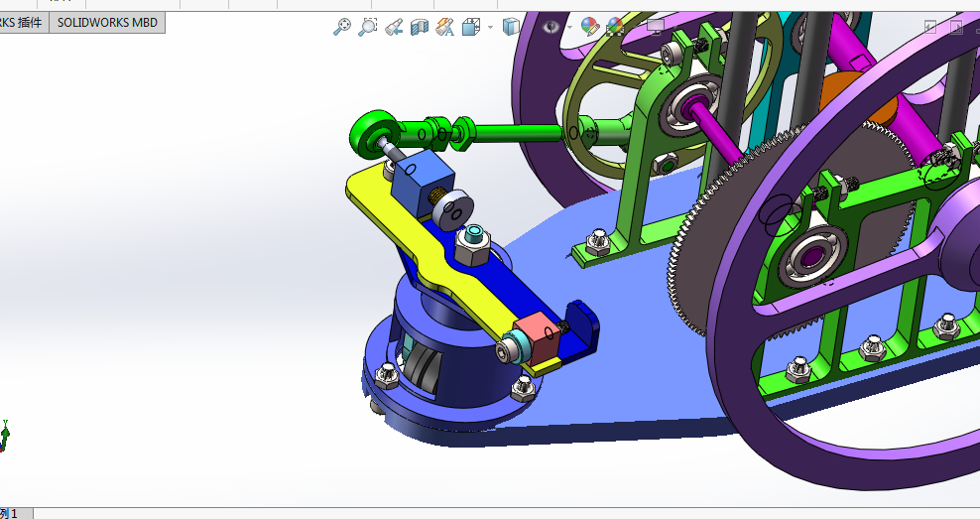980x519 pixels.
Task: Select the Zoom to Area tool
Action: click(367, 27)
